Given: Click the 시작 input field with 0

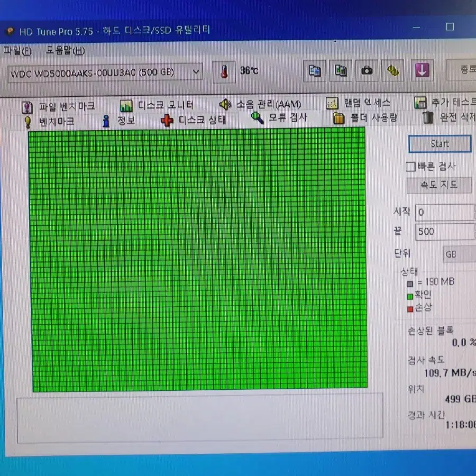Looking at the screenshot, I should [x=445, y=212].
